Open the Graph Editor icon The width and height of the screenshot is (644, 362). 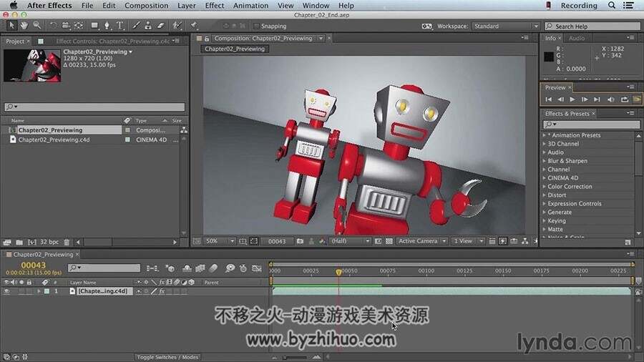[x=257, y=268]
